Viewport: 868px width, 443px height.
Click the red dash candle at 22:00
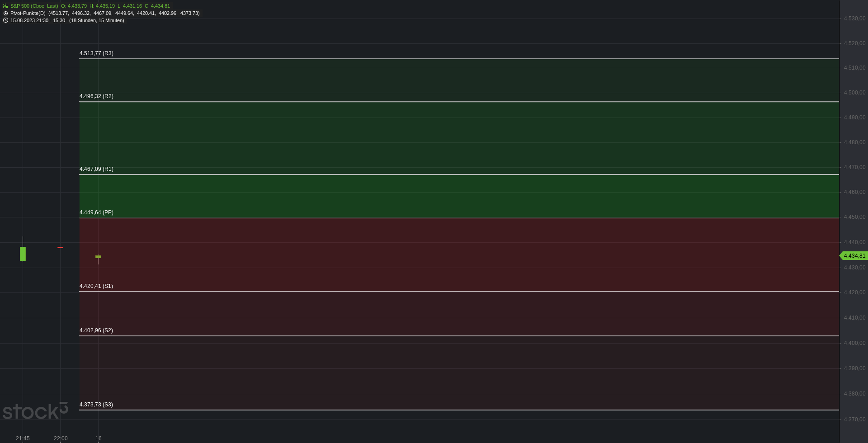pos(60,247)
